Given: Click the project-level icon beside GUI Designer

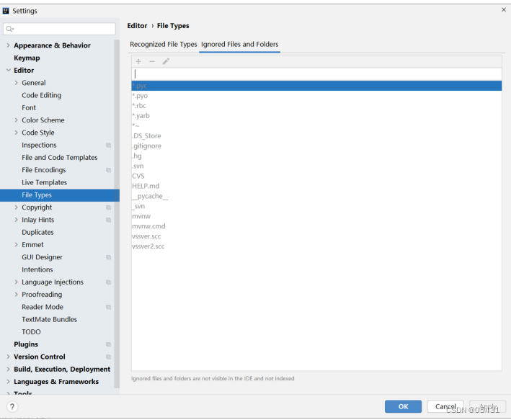Looking at the screenshot, I should click(109, 257).
